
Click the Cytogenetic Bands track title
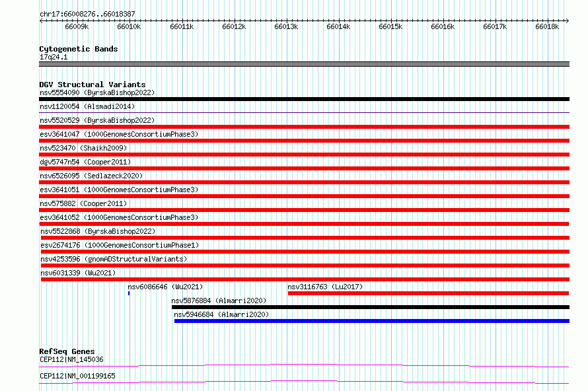[79, 49]
